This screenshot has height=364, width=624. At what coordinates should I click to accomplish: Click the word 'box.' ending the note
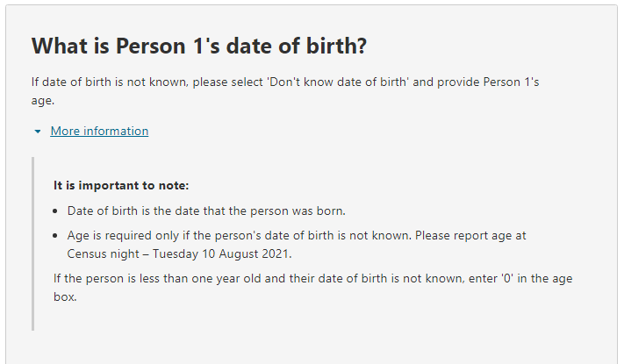(65, 297)
